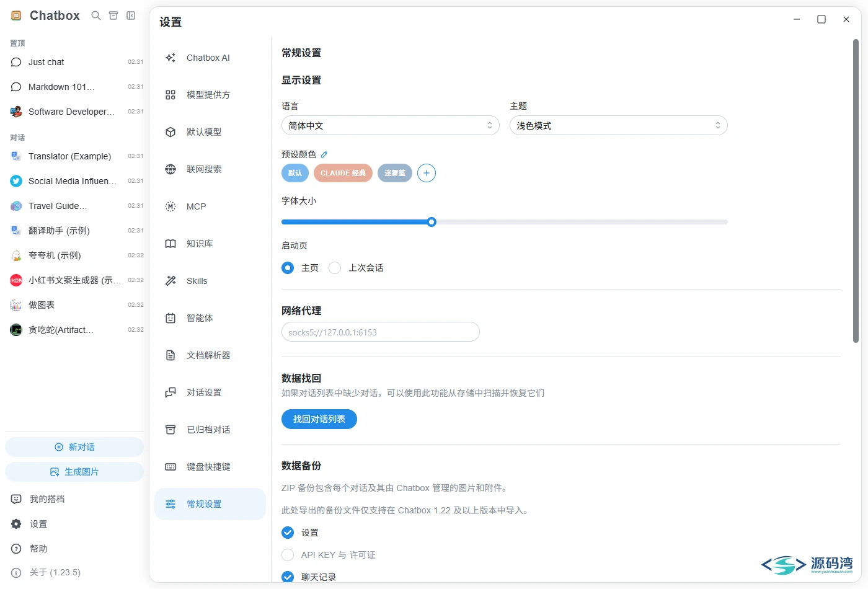
Task: Uncheck the 设置 backup checkbox
Action: click(288, 533)
